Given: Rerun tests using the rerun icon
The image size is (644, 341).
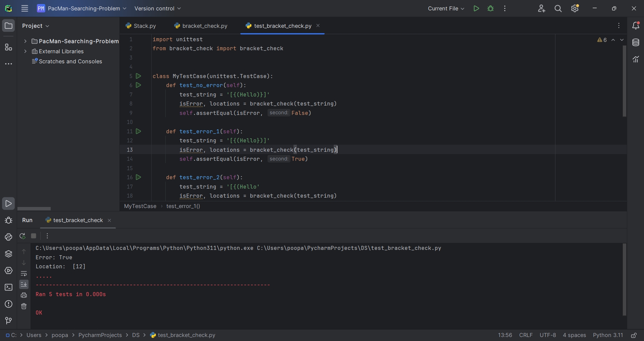Looking at the screenshot, I should click(x=23, y=236).
